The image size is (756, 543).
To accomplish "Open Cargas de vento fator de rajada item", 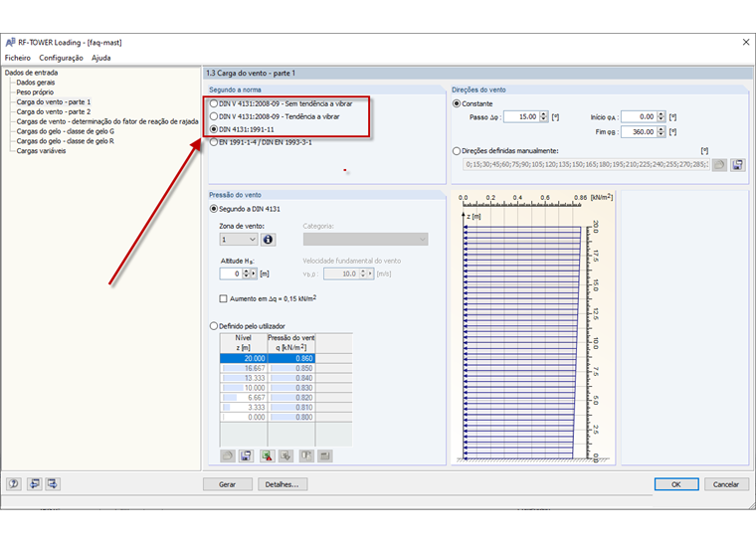I will tap(107, 121).
